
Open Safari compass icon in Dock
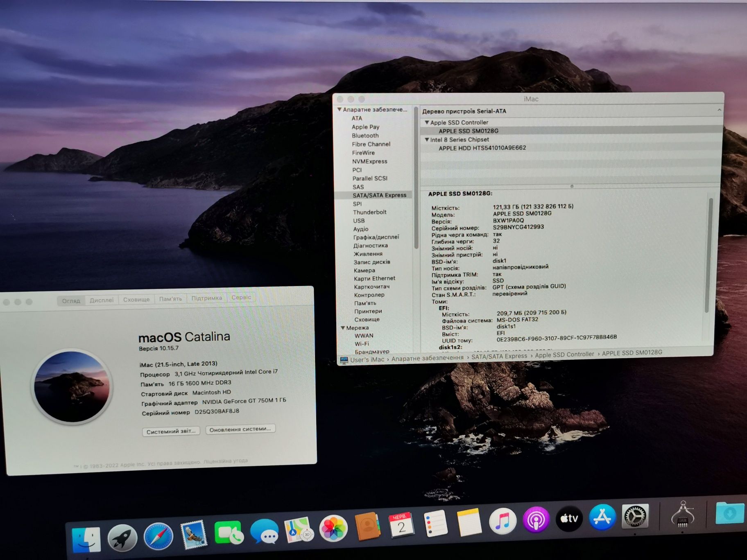158,536
